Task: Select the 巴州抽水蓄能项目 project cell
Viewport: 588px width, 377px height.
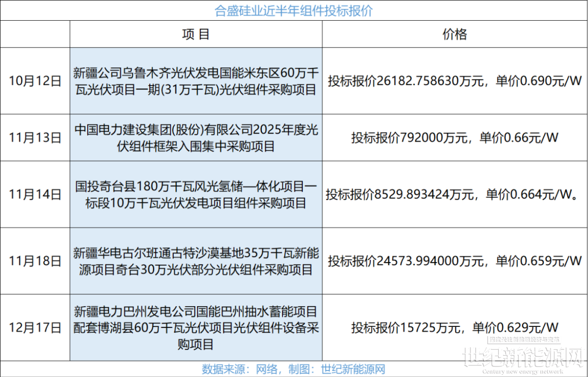Action: [x=196, y=328]
